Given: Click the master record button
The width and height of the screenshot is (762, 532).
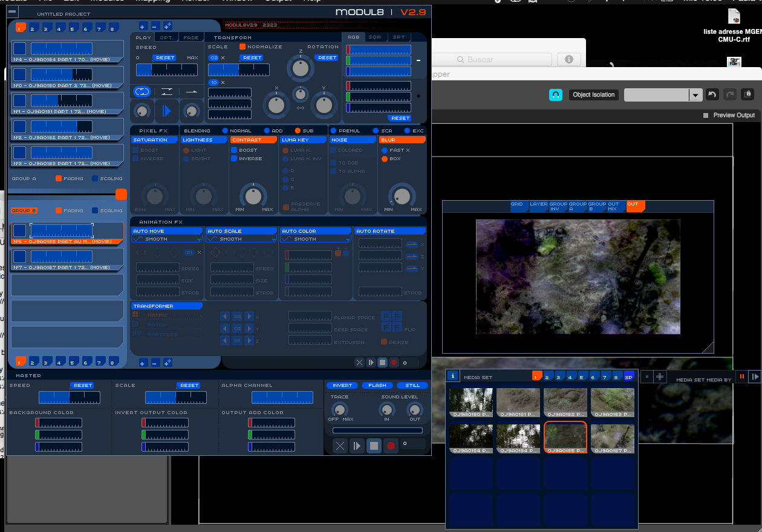Looking at the screenshot, I should (391, 446).
